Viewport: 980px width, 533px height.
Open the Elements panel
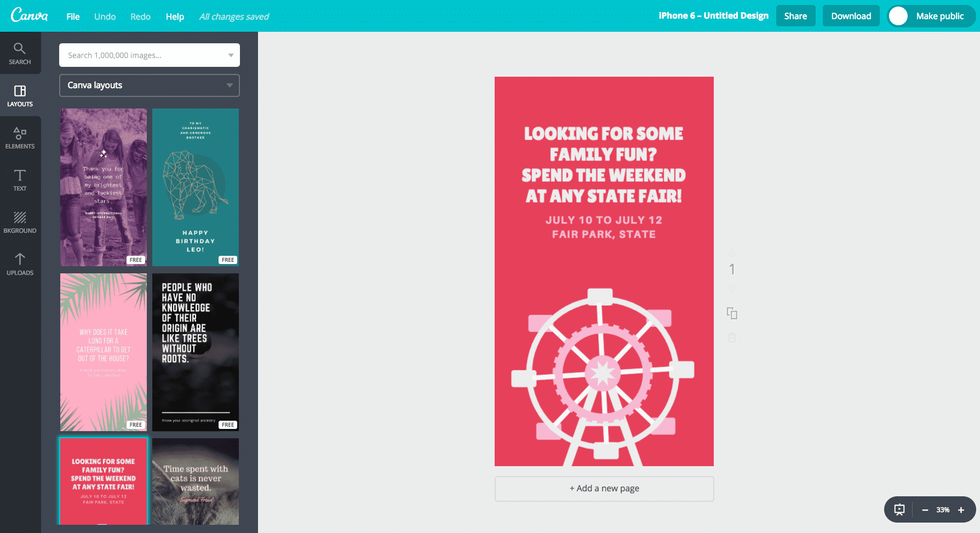tap(20, 138)
